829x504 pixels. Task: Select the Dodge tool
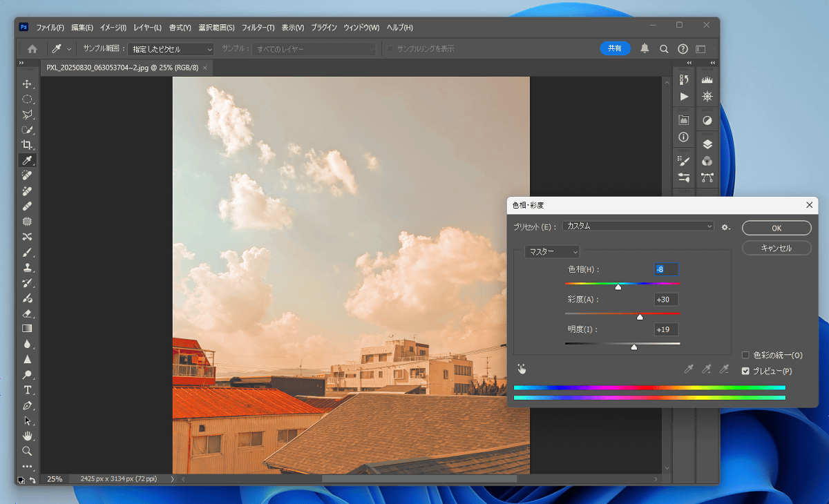click(x=28, y=375)
